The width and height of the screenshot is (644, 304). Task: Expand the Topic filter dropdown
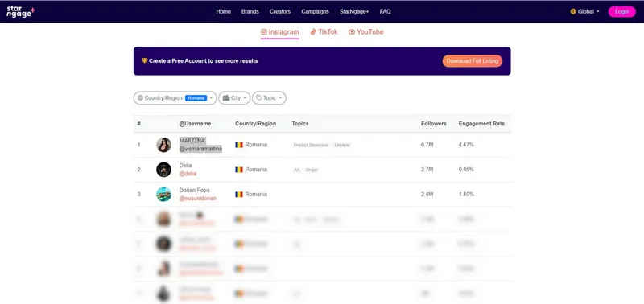tap(269, 98)
